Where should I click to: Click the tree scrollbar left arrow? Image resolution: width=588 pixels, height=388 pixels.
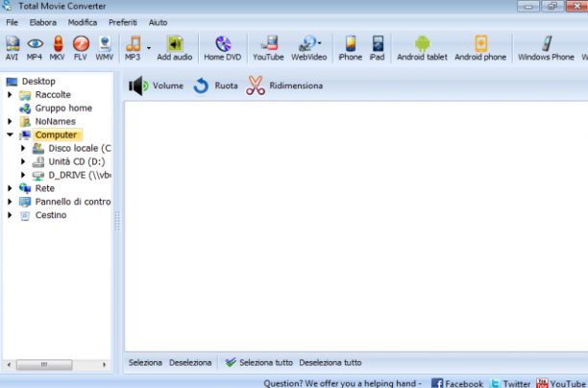coord(9,365)
